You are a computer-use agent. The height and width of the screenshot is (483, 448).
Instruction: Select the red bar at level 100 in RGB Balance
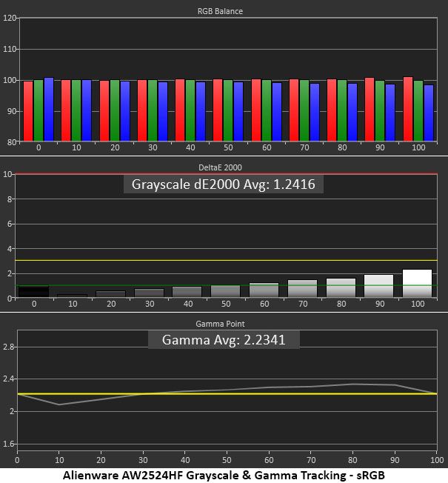(408, 109)
